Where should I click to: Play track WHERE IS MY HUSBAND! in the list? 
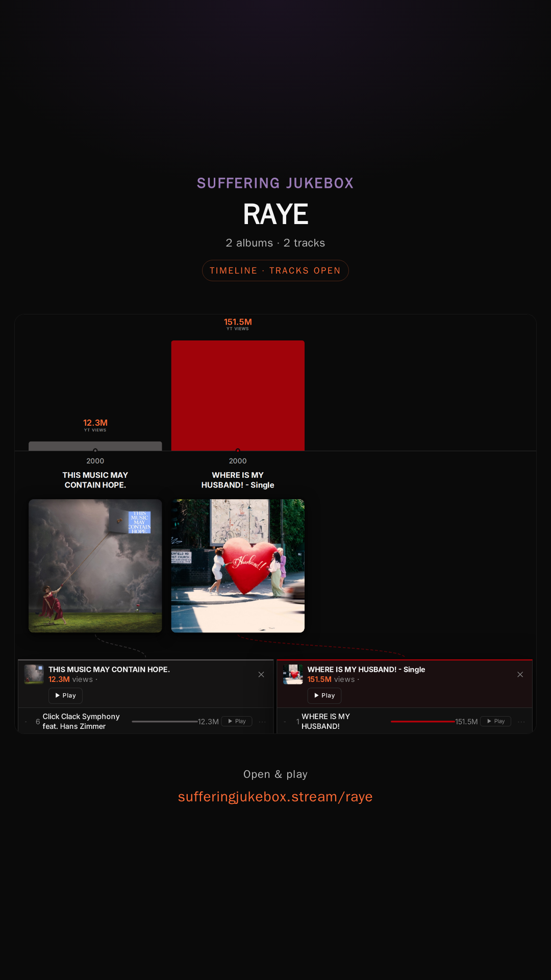(495, 721)
